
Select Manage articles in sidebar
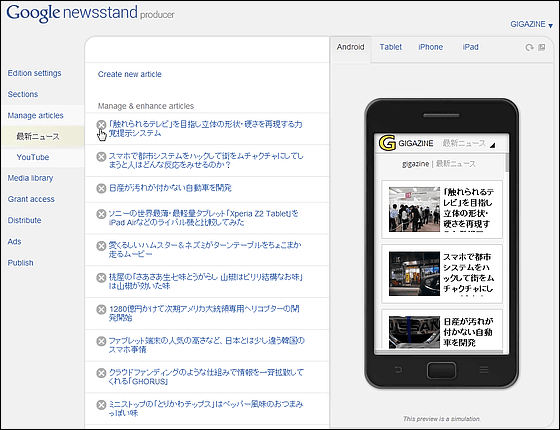35,115
